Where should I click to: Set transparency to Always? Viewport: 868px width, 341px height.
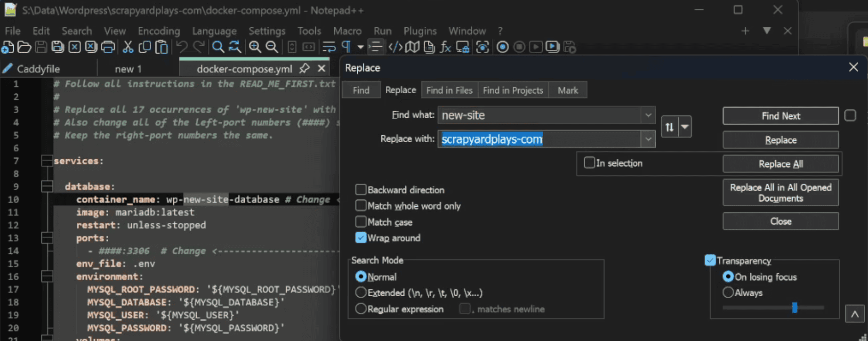tap(728, 292)
